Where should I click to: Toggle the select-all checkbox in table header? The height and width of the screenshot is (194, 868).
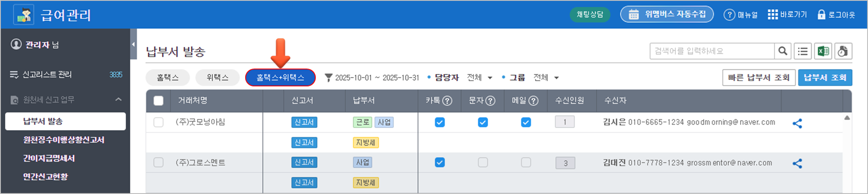click(159, 101)
